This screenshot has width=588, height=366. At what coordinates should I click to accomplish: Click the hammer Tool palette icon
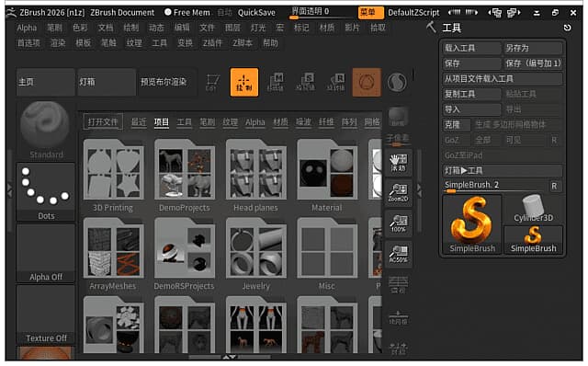point(431,27)
